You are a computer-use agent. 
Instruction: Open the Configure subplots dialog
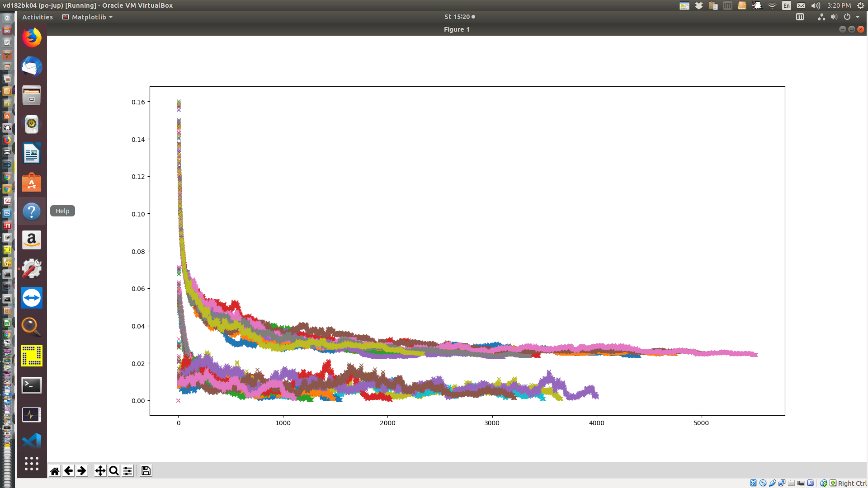click(x=128, y=471)
